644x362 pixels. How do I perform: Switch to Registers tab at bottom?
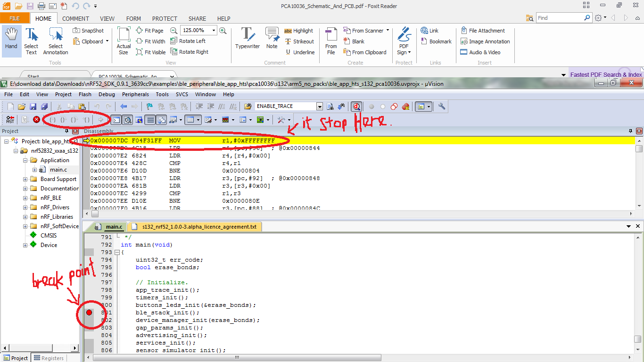(48, 358)
